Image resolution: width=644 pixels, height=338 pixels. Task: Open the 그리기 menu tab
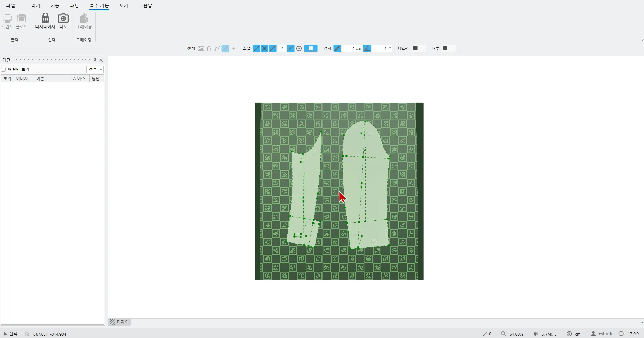pos(33,6)
